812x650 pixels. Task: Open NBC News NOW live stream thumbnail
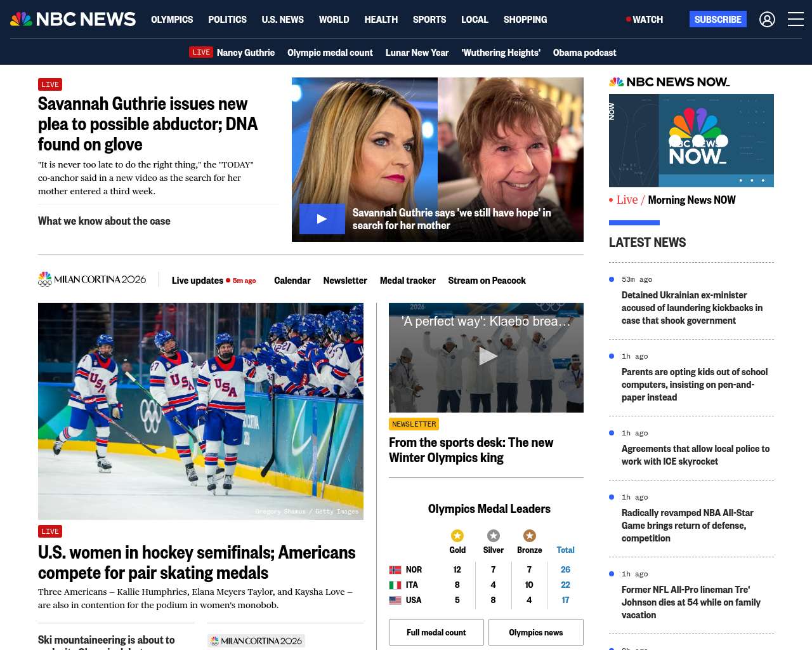tap(691, 140)
